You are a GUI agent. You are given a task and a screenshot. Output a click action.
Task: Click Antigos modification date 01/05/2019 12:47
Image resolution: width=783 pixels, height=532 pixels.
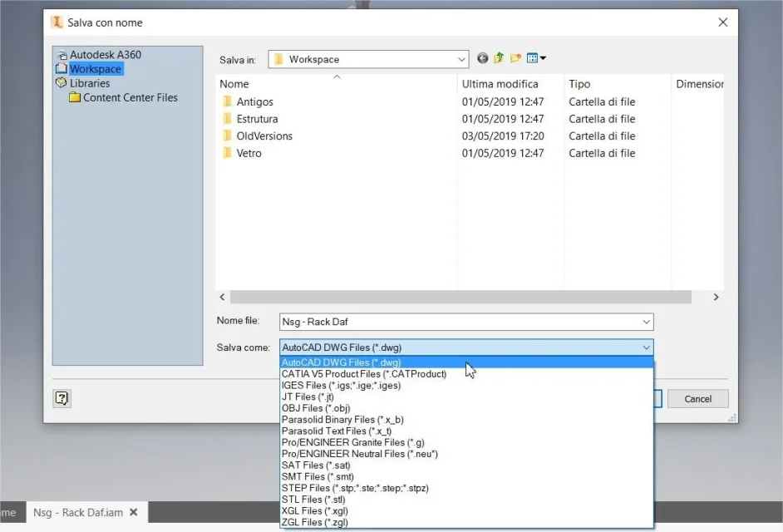click(x=502, y=102)
